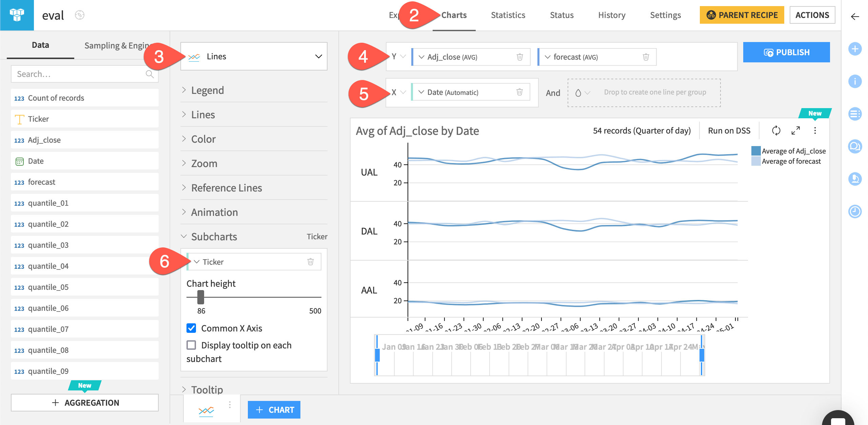Open the ACTIONS menu button
The image size is (868, 425).
[812, 15]
